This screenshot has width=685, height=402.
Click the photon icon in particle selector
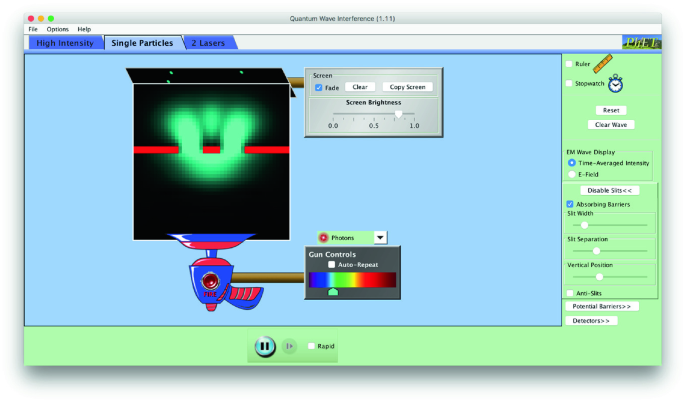coord(324,238)
